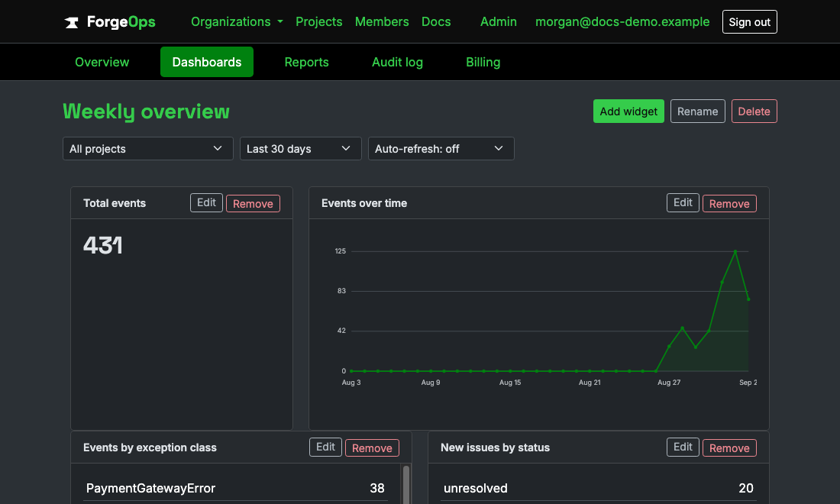Open the Members page
The width and height of the screenshot is (840, 504).
point(382,22)
